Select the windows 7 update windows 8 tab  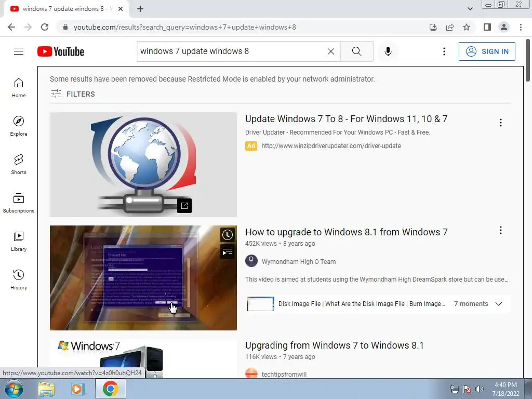point(64,9)
